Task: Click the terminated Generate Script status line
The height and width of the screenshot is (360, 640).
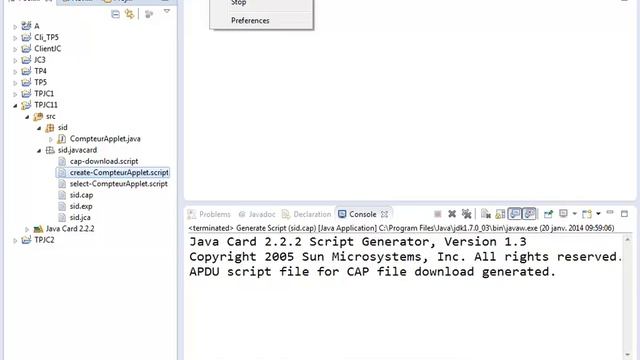Action: pyautogui.click(x=401, y=228)
